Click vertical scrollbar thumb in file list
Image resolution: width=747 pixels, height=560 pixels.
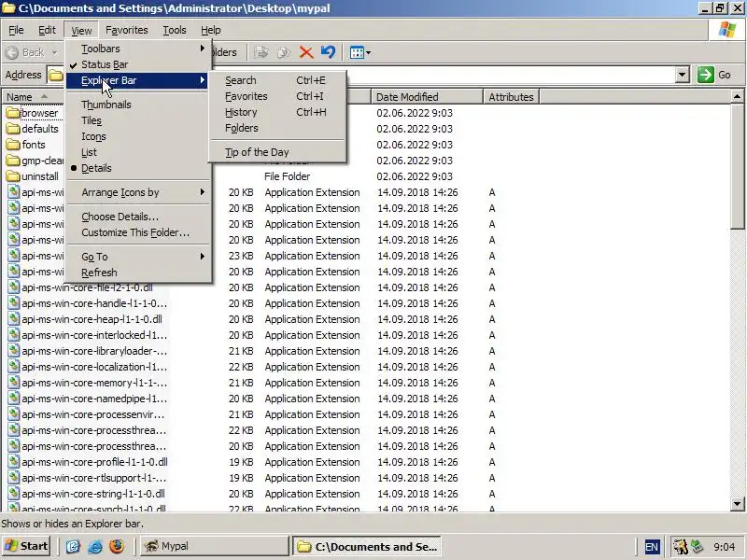(x=737, y=167)
